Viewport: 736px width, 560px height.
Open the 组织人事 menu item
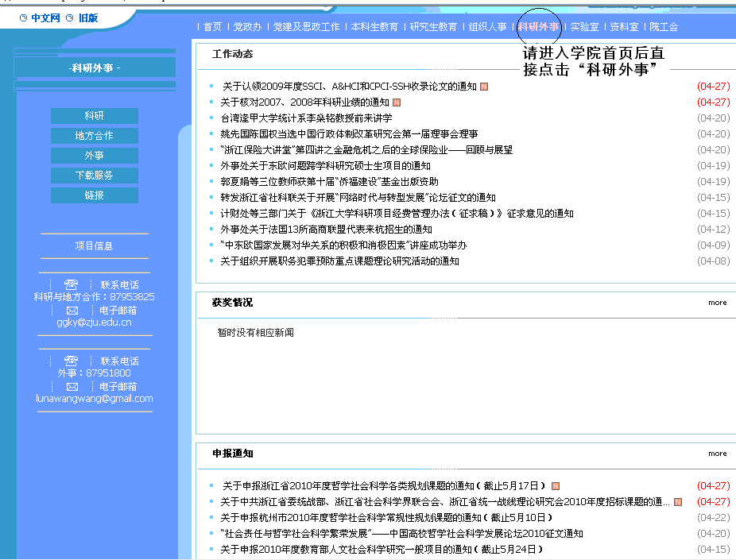[488, 27]
